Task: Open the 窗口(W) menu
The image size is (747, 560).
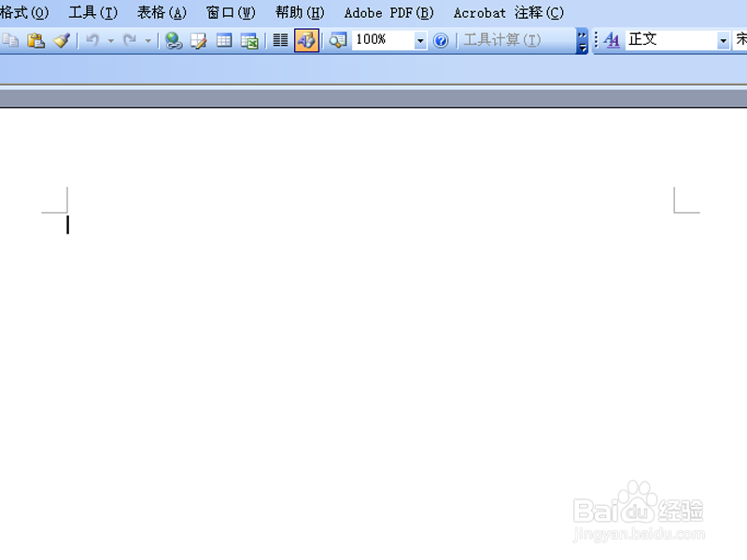Action: click(x=231, y=13)
